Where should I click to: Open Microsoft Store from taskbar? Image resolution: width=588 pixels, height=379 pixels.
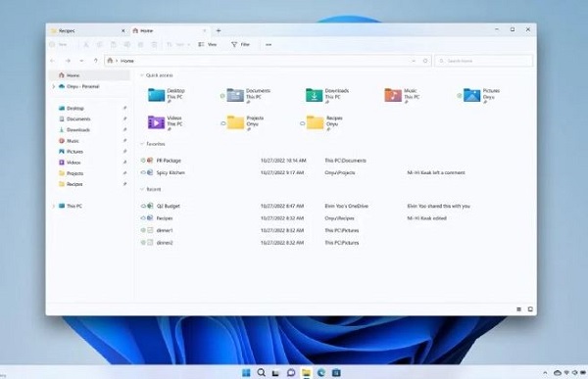click(336, 372)
